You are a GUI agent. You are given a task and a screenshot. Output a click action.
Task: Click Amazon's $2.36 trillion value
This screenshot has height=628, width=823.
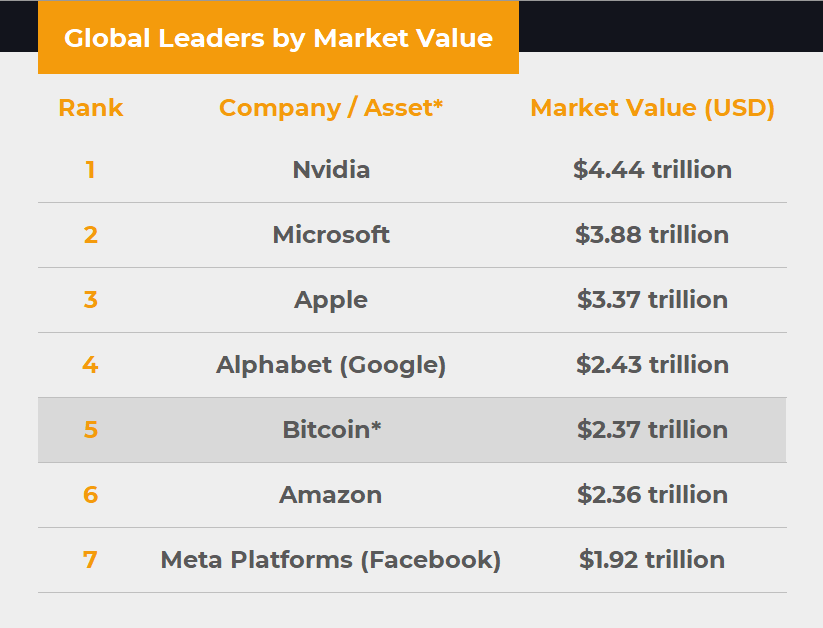coord(652,495)
